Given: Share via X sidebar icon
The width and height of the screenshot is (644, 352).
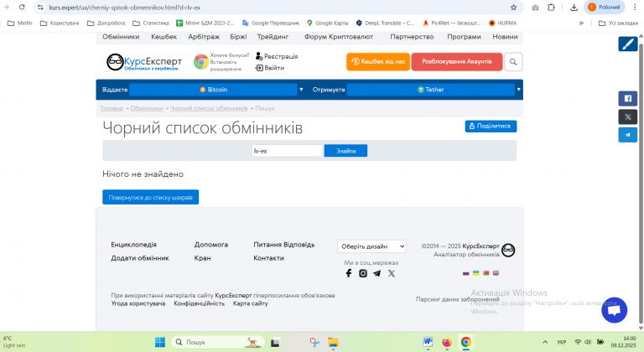Looking at the screenshot, I should tap(627, 116).
